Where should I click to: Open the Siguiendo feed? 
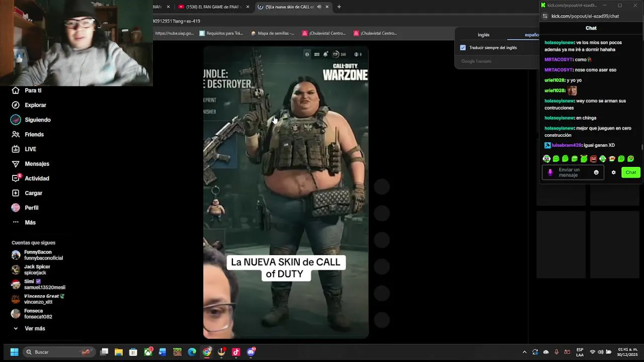tap(31, 120)
